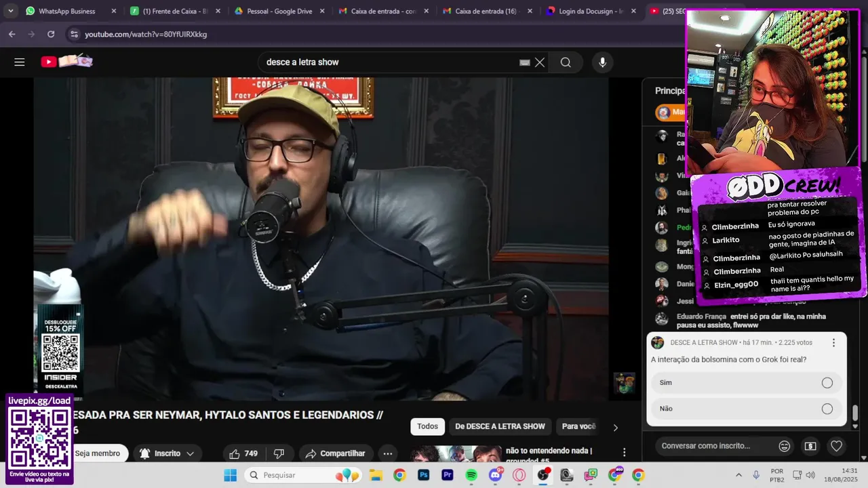
Task: Click the Compartilhar share button
Action: click(335, 453)
